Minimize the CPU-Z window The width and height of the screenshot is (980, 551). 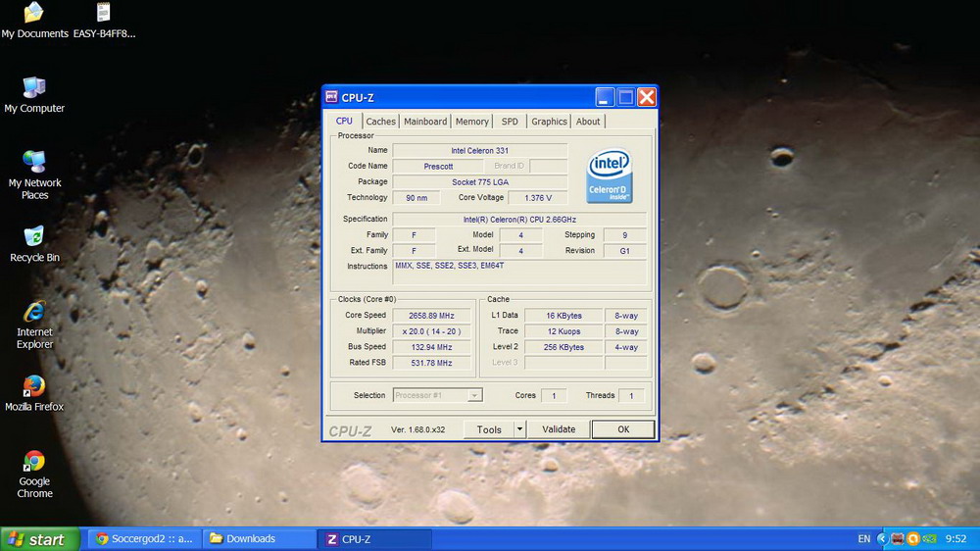(x=605, y=97)
